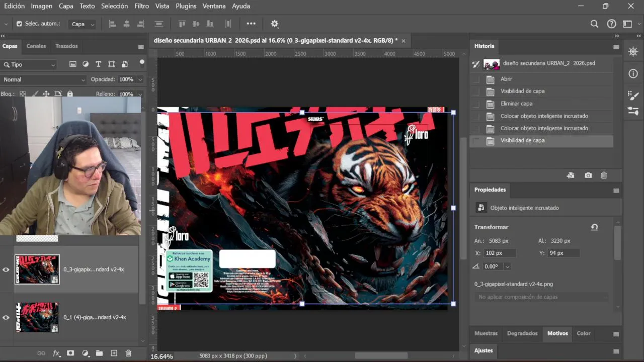Open the options bar gear settings
This screenshot has height=362, width=644.
(274, 24)
